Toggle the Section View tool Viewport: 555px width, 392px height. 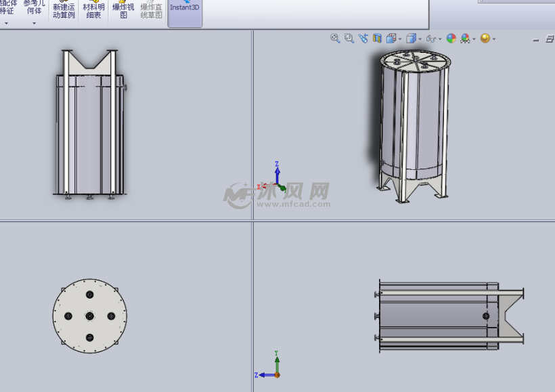click(377, 39)
